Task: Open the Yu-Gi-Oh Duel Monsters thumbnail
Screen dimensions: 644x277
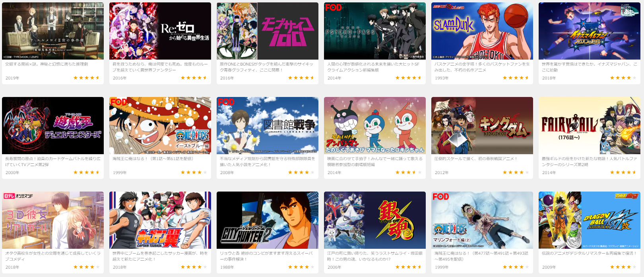Action: coord(53,126)
